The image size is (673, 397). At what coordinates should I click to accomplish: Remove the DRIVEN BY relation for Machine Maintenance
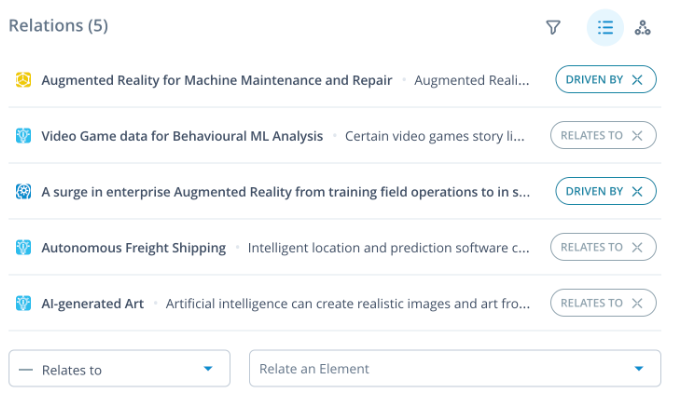pyautogui.click(x=637, y=79)
